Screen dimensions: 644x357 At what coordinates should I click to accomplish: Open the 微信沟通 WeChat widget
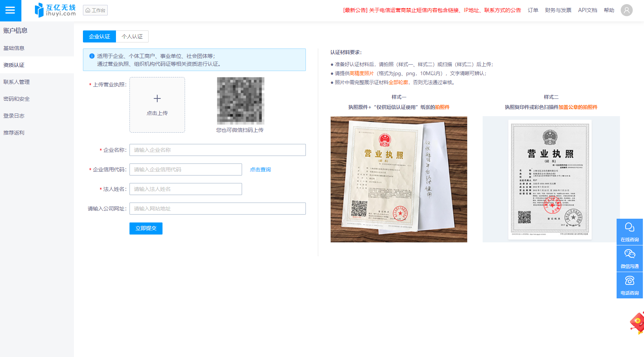tap(629, 259)
